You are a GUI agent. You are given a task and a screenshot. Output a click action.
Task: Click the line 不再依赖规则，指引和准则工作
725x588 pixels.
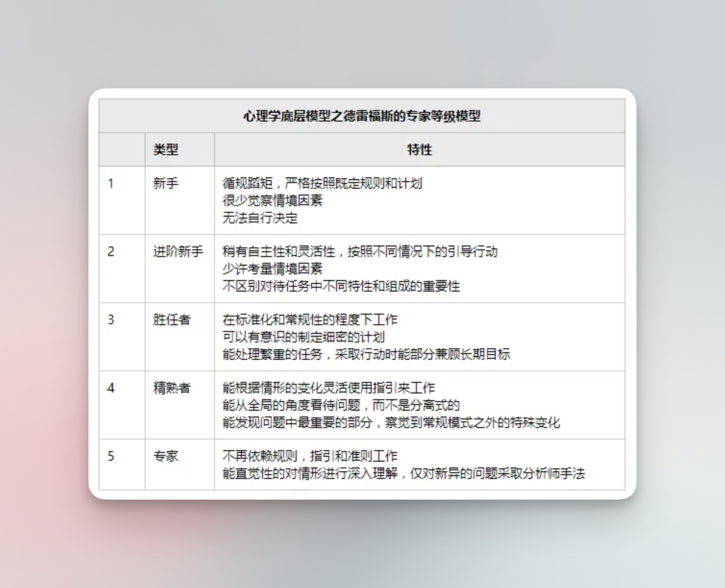310,456
